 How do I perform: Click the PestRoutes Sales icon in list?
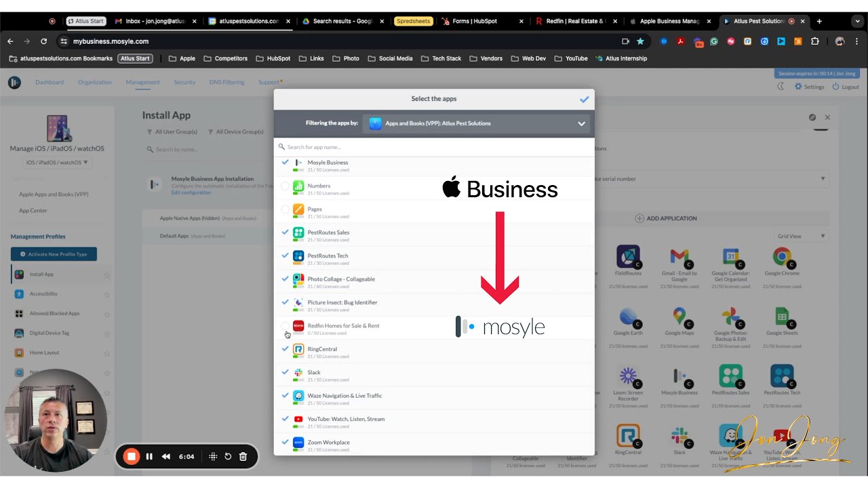point(298,232)
